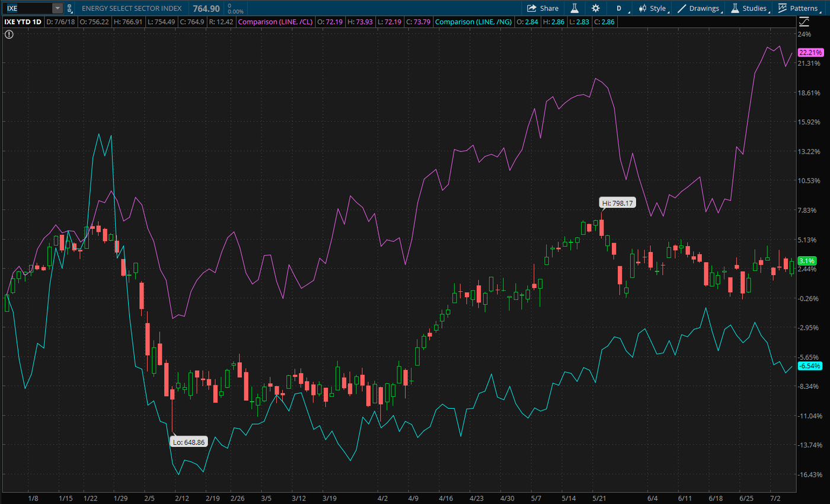
Task: Click the Comparison (LINE, /NG) label
Action: pyautogui.click(x=474, y=22)
